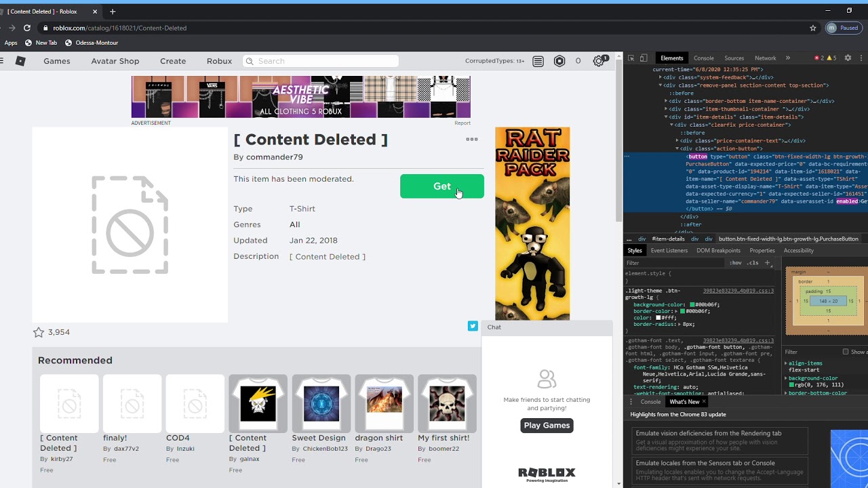Click the Rat Raider Pack advertisement banner
868x488 pixels.
click(x=532, y=224)
